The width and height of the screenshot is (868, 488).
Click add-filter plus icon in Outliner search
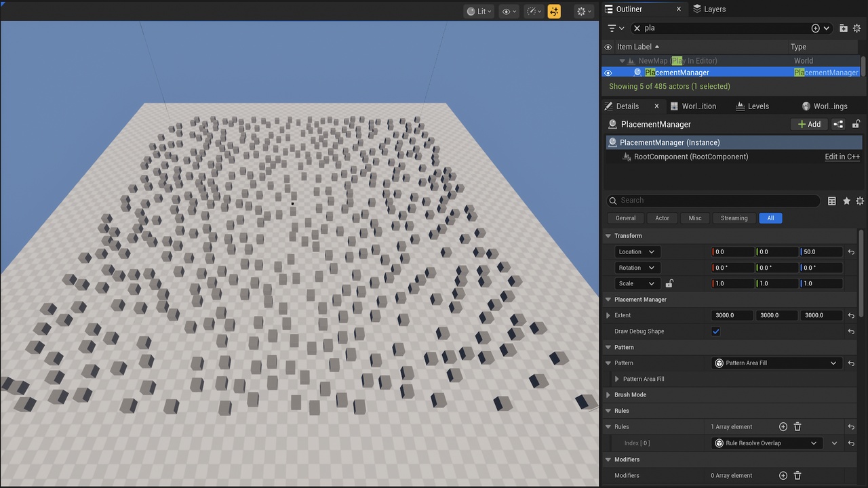[x=815, y=28]
